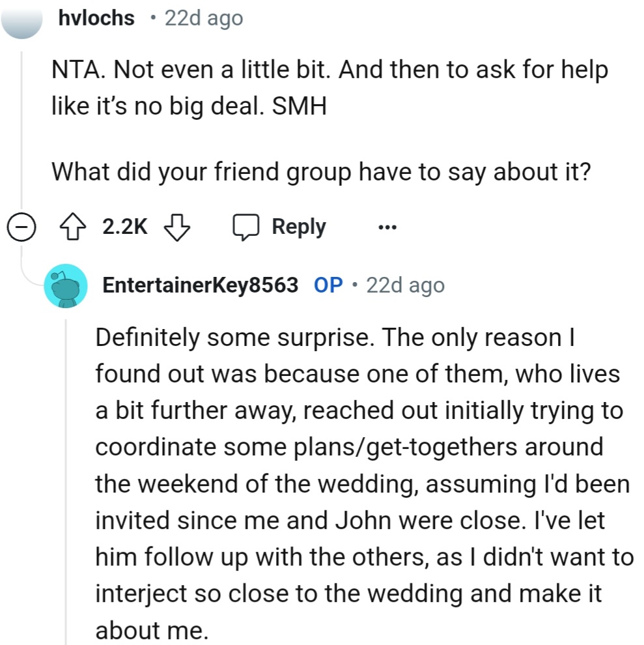The width and height of the screenshot is (644, 645).
Task: Click the blue OP badge
Action: click(x=328, y=285)
